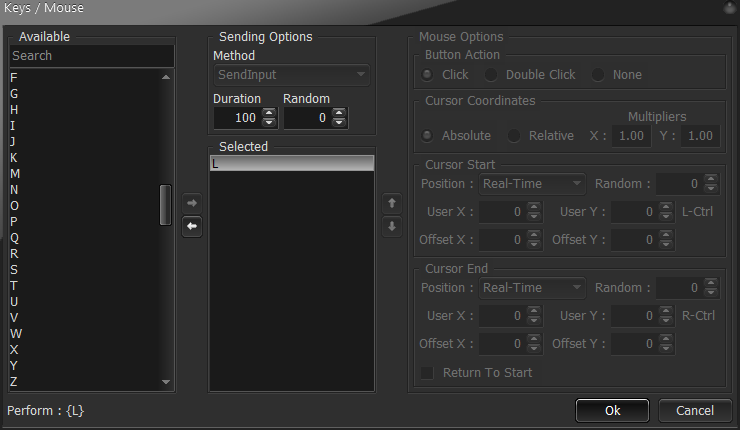Viewport: 740px width, 430px height.
Task: Expand the Cursor Start Position dropdown
Action: (x=532, y=184)
